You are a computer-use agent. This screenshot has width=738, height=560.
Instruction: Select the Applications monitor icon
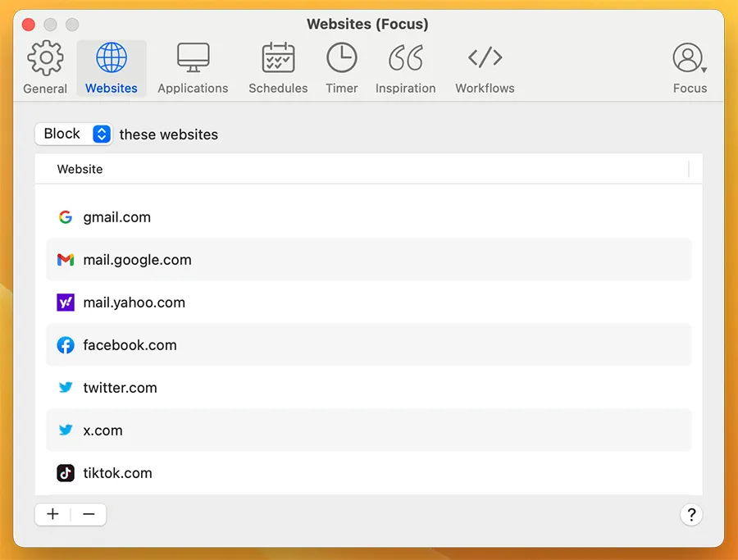[193, 59]
